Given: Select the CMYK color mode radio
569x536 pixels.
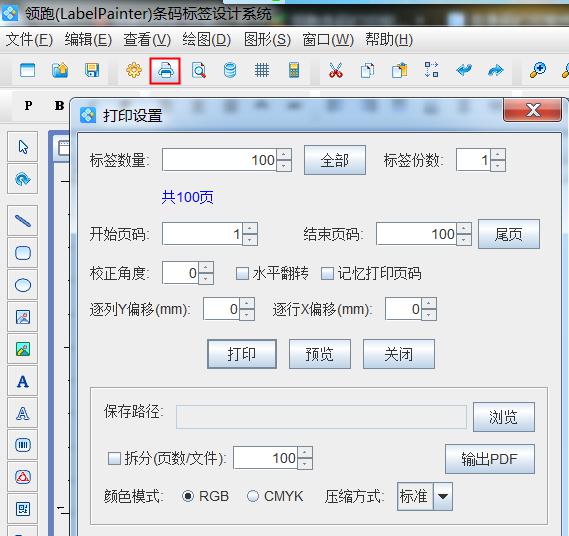Looking at the screenshot, I should coord(253,496).
